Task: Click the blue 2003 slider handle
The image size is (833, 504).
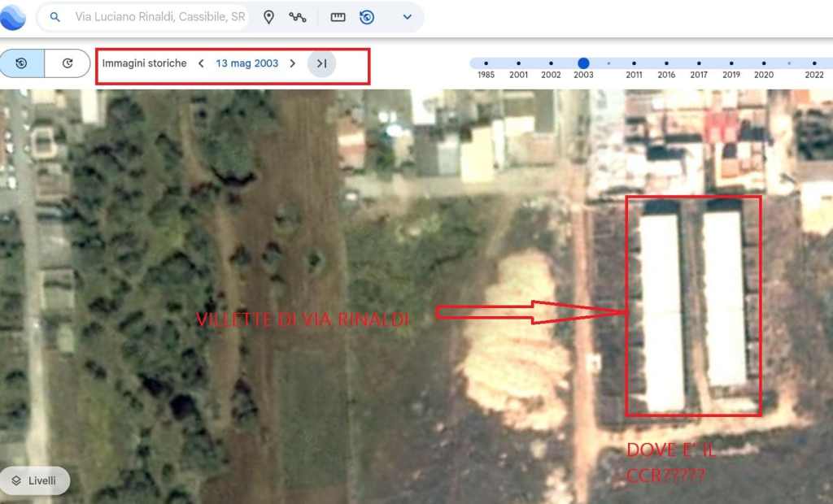Action: click(583, 63)
